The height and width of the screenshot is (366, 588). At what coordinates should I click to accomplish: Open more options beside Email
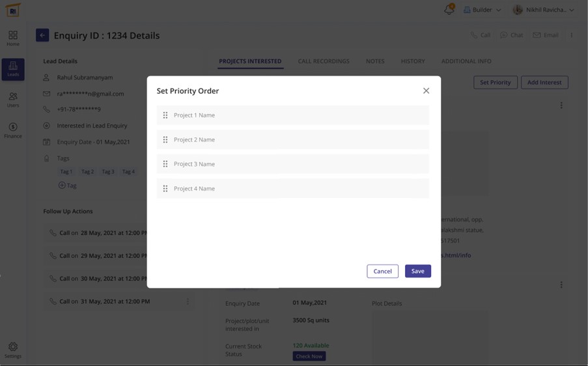click(x=572, y=35)
